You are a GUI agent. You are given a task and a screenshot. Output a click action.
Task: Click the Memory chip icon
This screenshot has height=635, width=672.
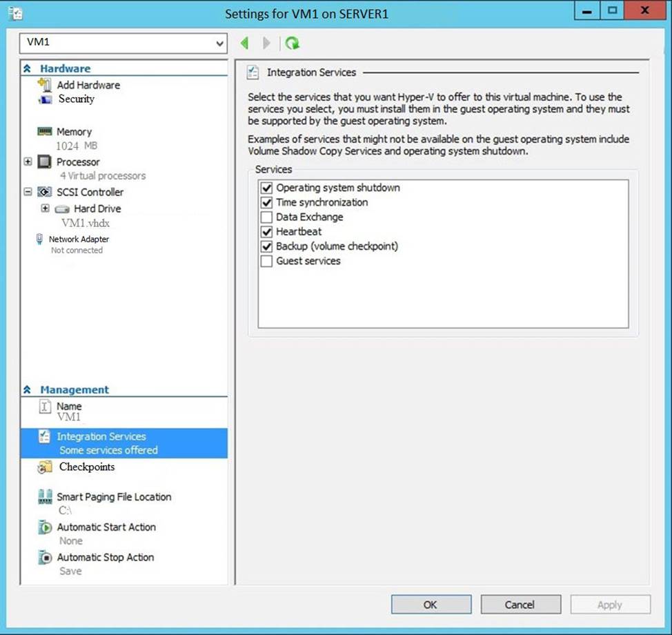45,132
